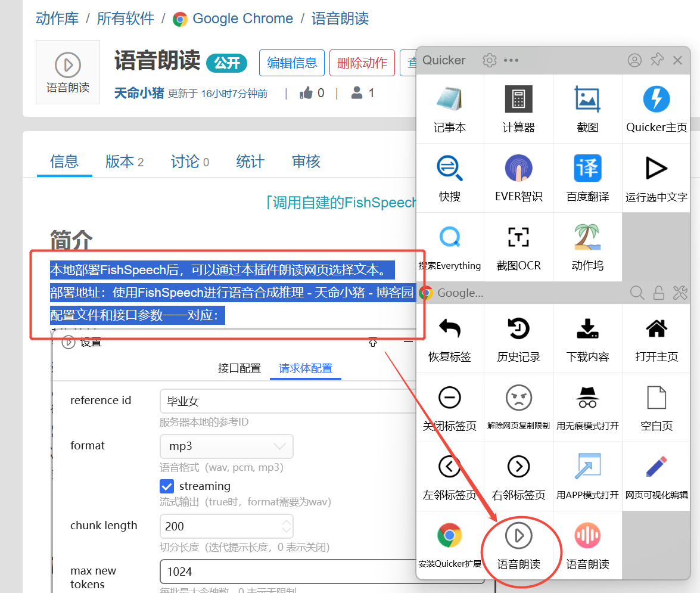
Task: Run the pink waveform 语音朗读 action
Action: click(x=587, y=546)
